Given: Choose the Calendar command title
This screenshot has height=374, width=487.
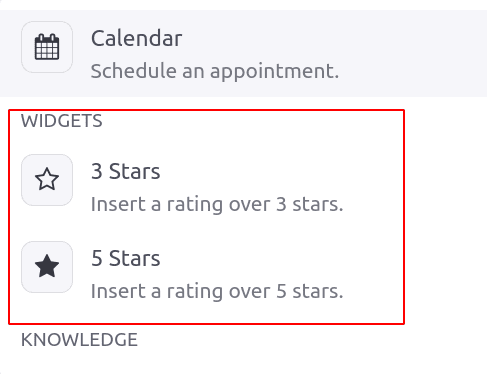Looking at the screenshot, I should [x=137, y=38].
